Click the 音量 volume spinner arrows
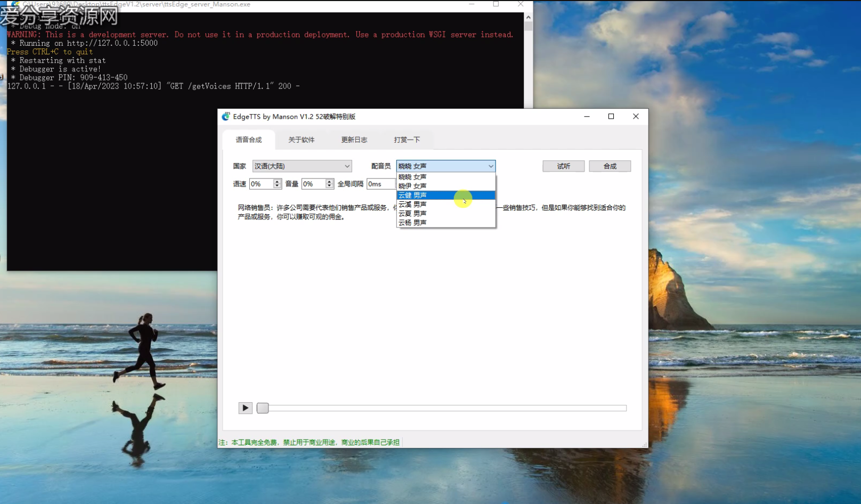Viewport: 861px width, 504px height. click(x=329, y=184)
